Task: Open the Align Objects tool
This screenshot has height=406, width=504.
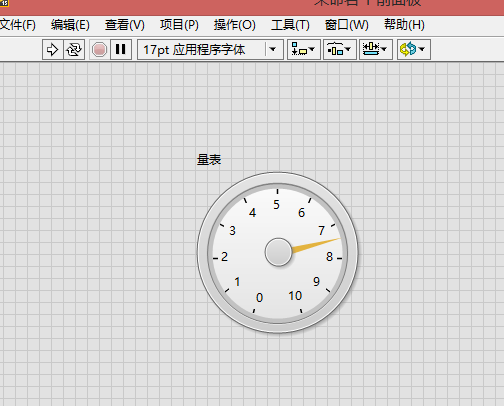Action: pyautogui.click(x=304, y=50)
